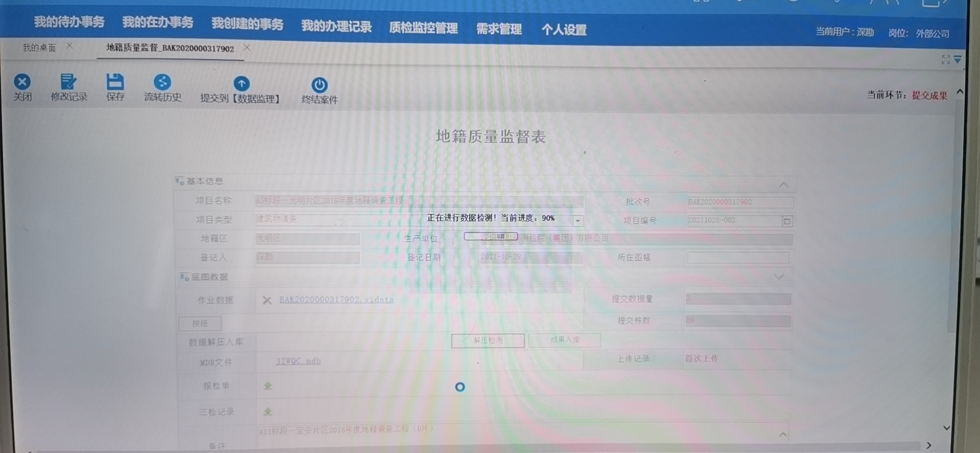Open the BAK2020000317902.xidata file link

pos(336,300)
